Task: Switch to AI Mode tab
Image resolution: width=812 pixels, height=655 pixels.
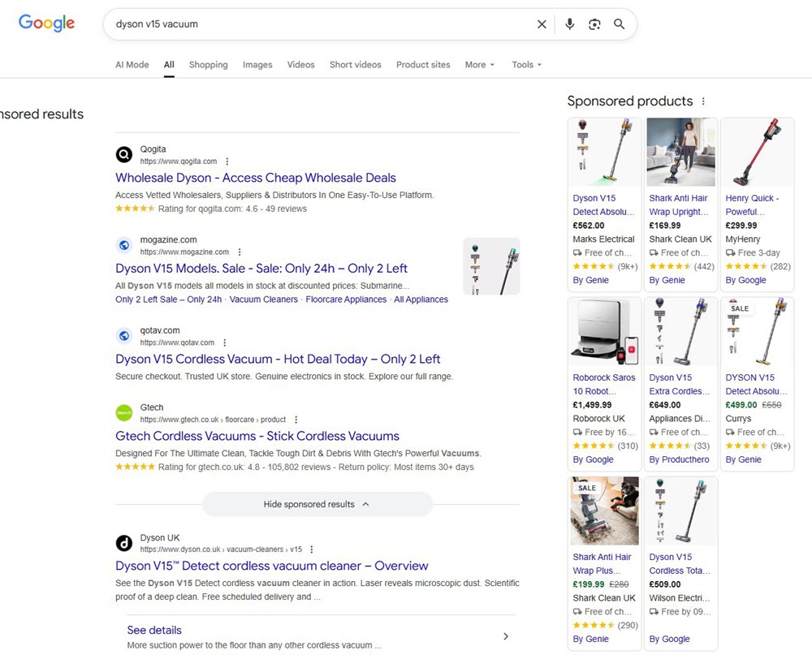Action: [132, 65]
